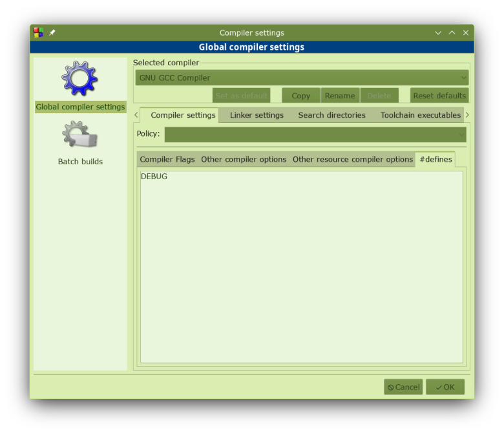Confirm with the OK button
Screen dimensions: 504x434
point(445,387)
